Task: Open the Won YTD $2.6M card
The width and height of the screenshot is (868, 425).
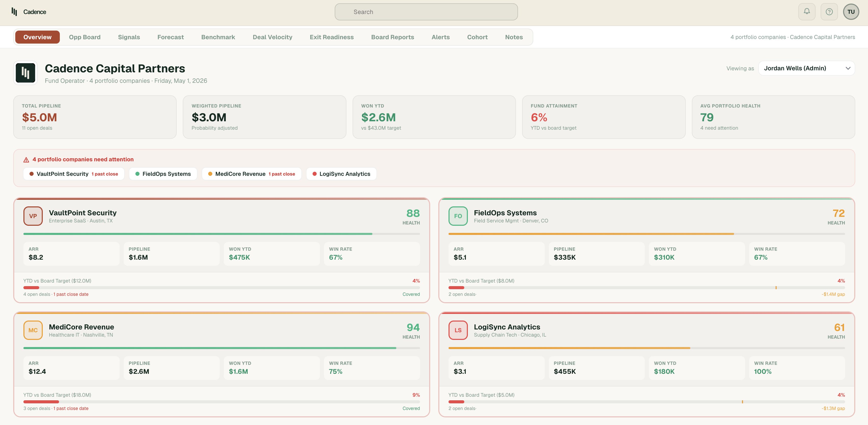Action: (x=434, y=117)
